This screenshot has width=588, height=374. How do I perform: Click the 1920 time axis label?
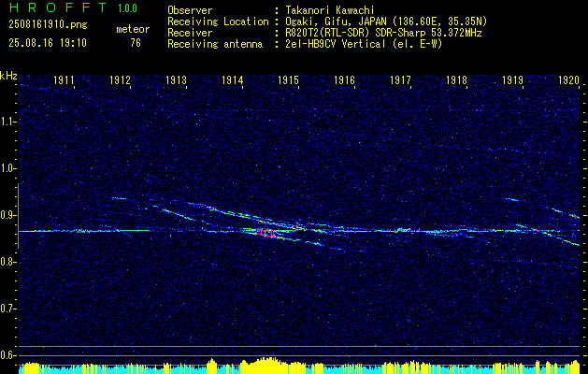click(569, 79)
